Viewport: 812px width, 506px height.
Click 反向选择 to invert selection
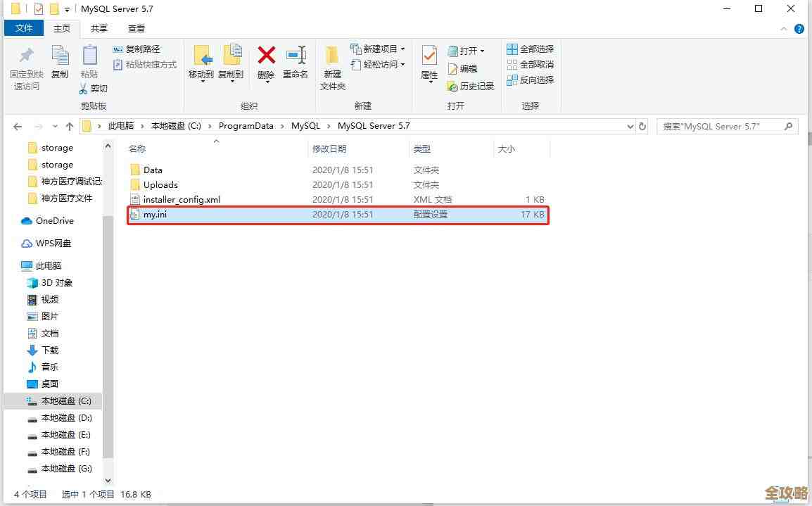click(x=531, y=80)
